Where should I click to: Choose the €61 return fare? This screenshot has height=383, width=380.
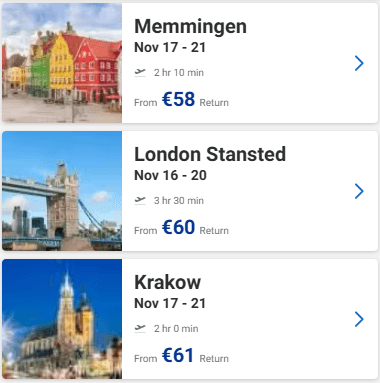(x=178, y=355)
